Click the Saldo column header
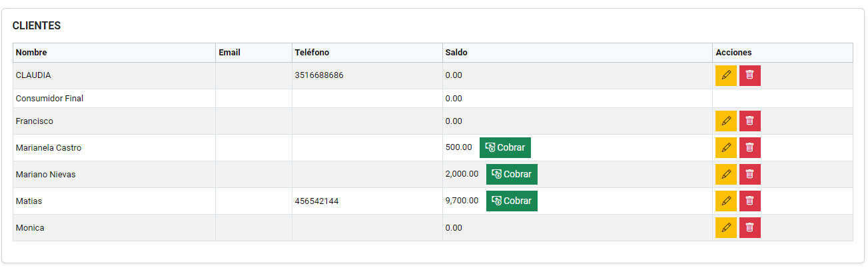 tap(456, 53)
